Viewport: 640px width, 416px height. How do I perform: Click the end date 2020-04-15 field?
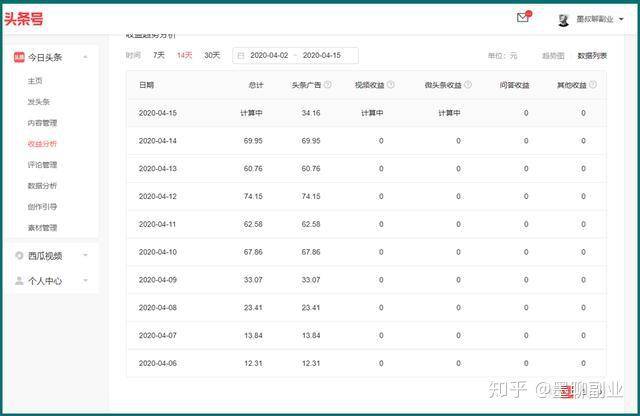(x=322, y=55)
